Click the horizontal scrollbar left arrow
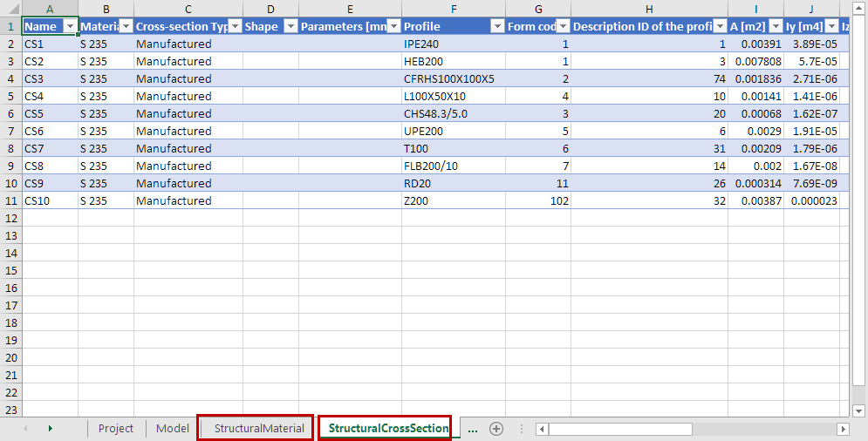This screenshot has width=868, height=441. [x=543, y=429]
